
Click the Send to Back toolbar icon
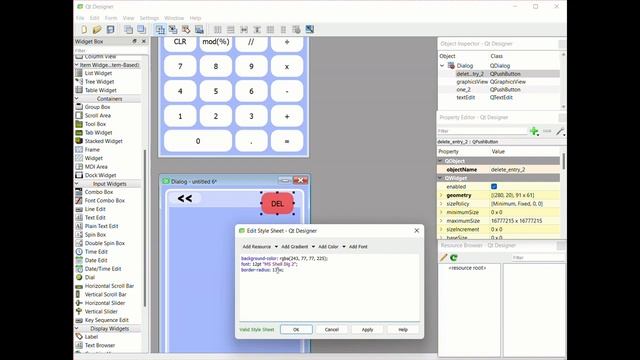128,29
